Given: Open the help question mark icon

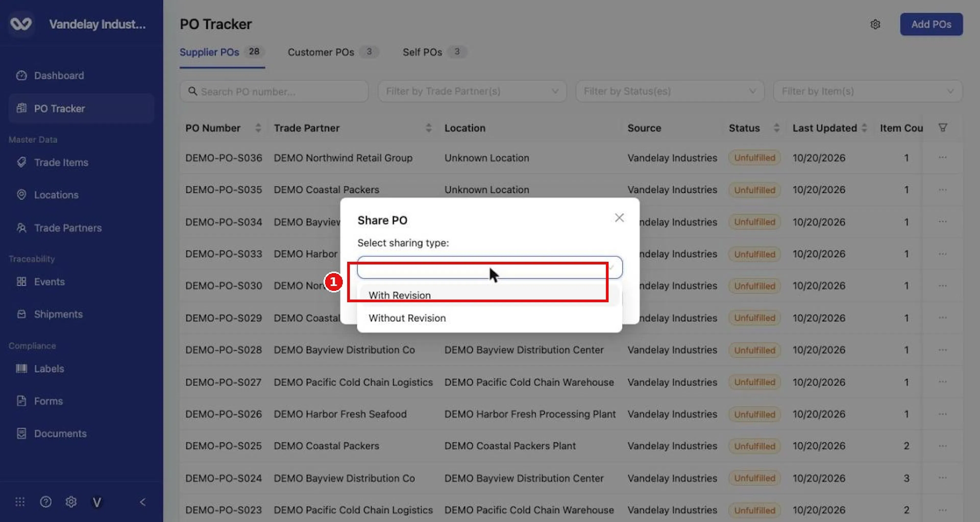Looking at the screenshot, I should [x=46, y=502].
